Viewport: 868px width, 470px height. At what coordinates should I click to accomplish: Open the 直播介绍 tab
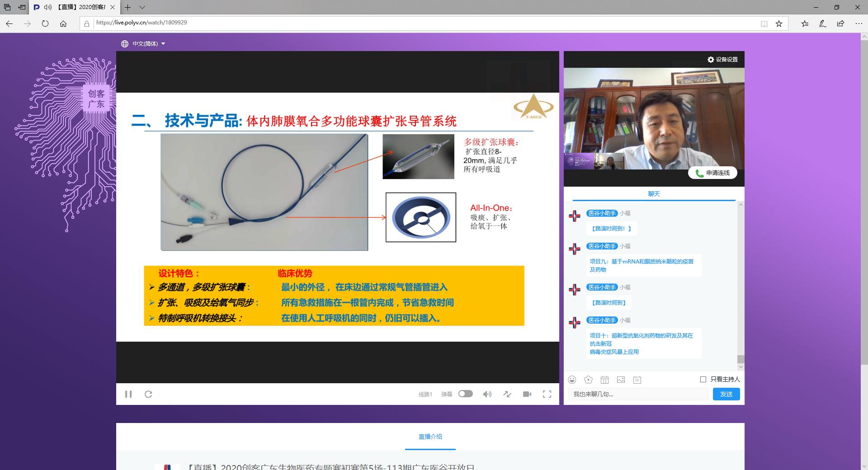point(430,437)
